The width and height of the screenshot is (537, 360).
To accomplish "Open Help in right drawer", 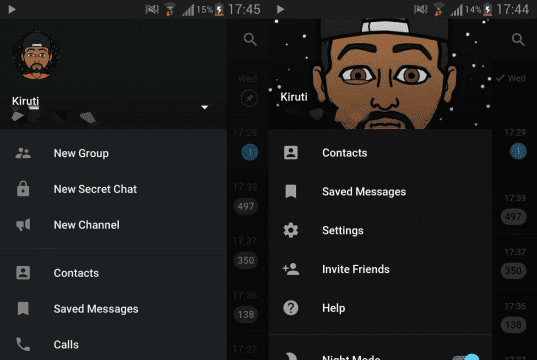I will pyautogui.click(x=380, y=308).
